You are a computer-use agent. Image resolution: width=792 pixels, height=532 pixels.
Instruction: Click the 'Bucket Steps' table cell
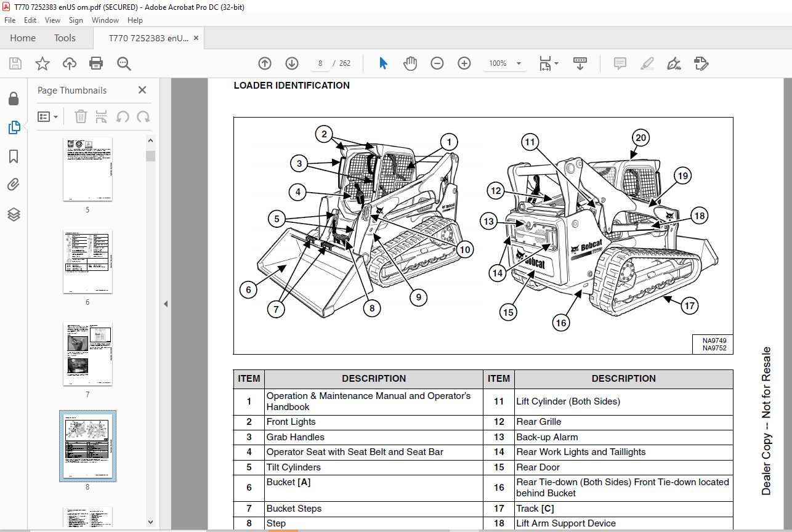[374, 509]
